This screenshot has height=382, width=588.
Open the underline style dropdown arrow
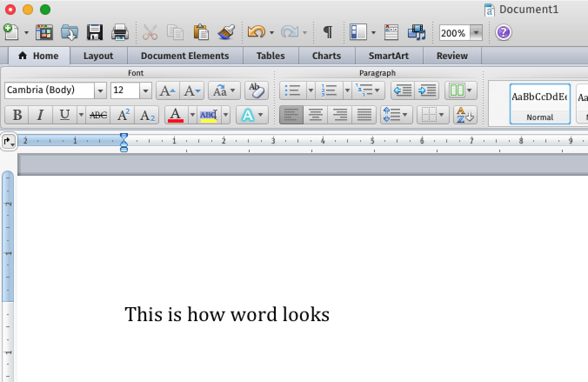pyautogui.click(x=81, y=115)
